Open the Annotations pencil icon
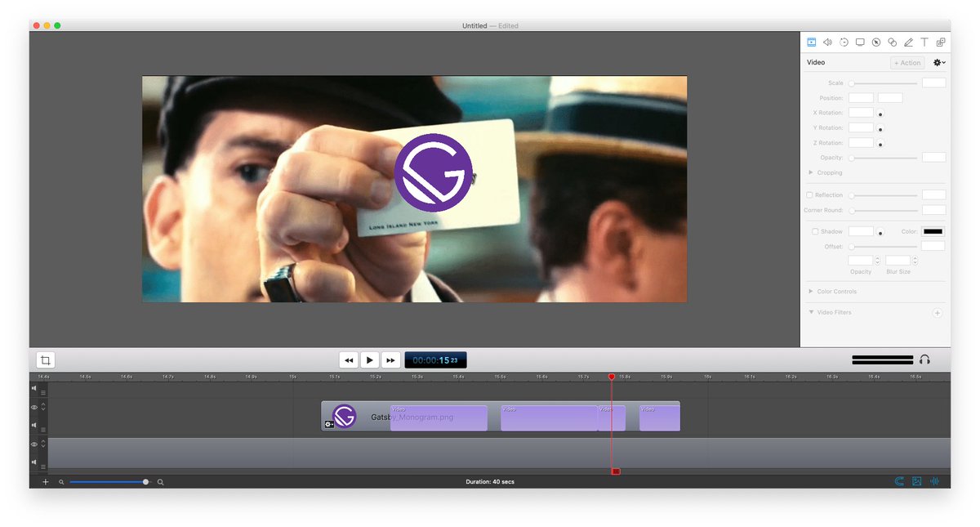The image size is (980, 527). click(x=909, y=42)
